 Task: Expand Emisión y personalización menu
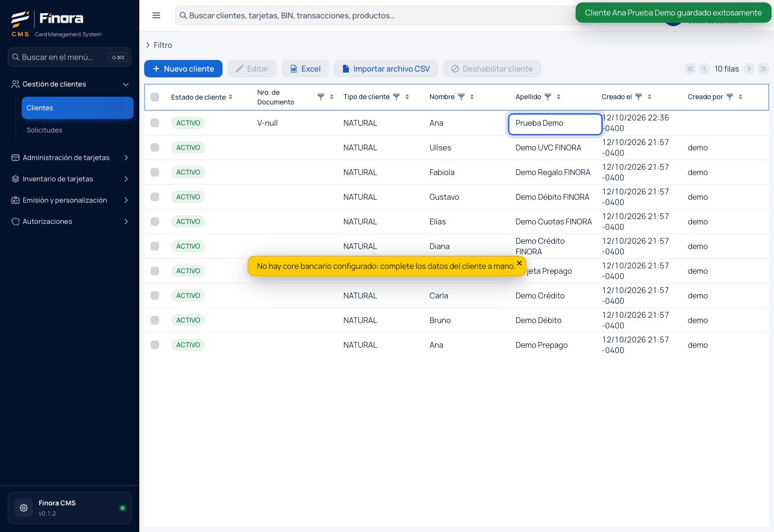(x=70, y=200)
